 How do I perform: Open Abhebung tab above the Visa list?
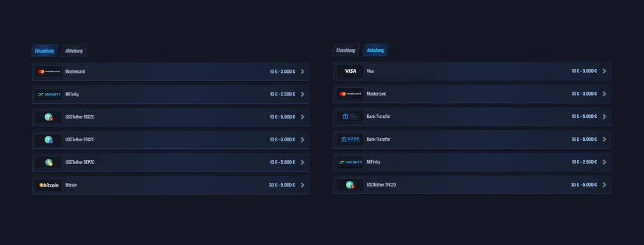tap(375, 50)
